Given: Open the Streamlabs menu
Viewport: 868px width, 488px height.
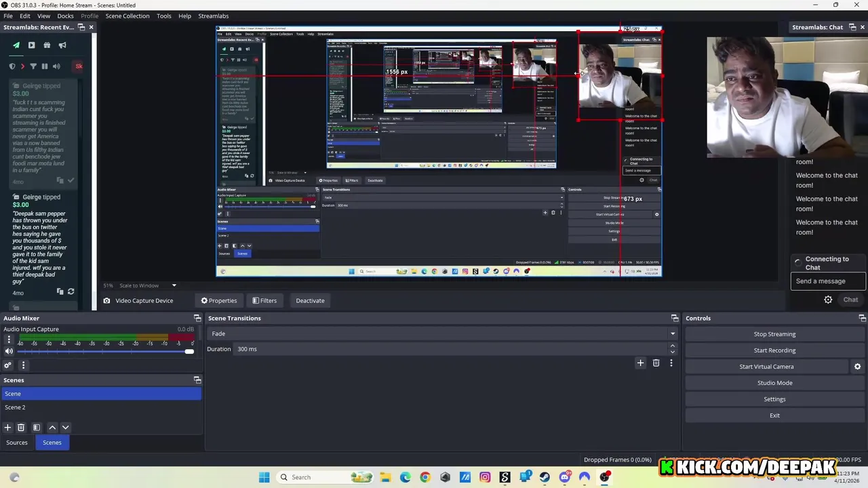Looking at the screenshot, I should click(x=214, y=16).
